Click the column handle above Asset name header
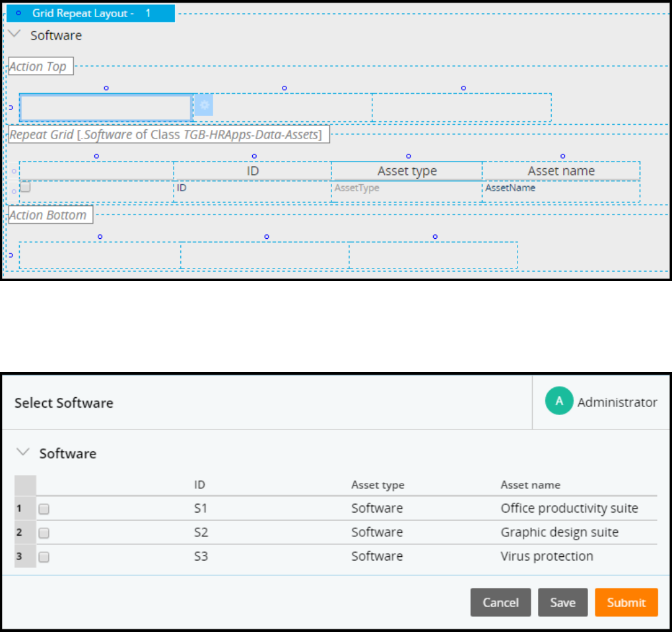 tap(562, 156)
